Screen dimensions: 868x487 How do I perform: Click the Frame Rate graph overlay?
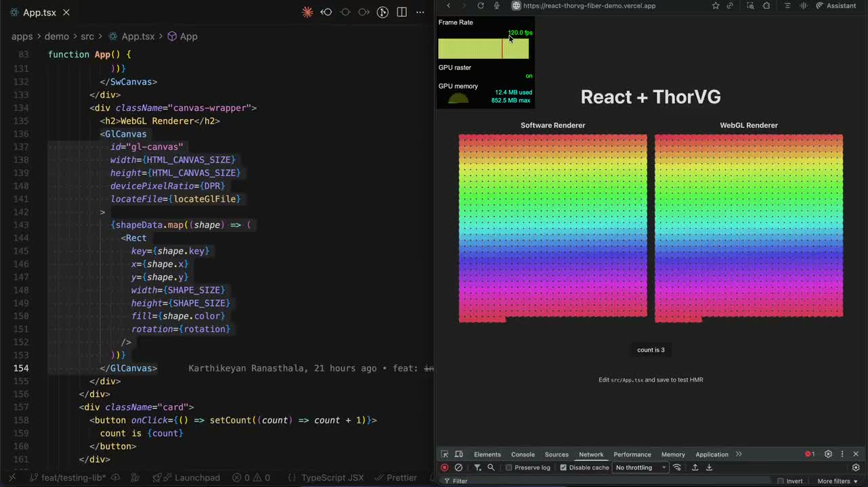pyautogui.click(x=483, y=49)
